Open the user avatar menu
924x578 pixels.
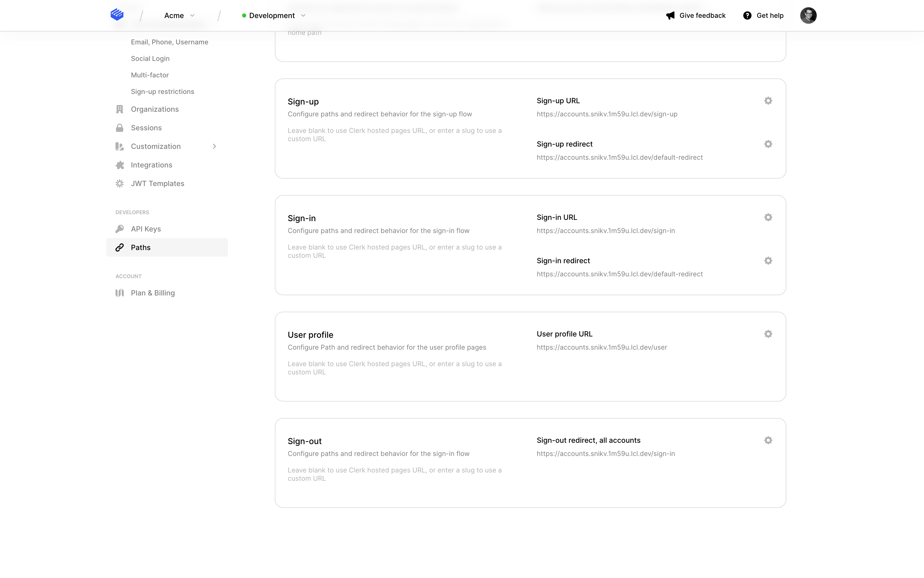(808, 15)
